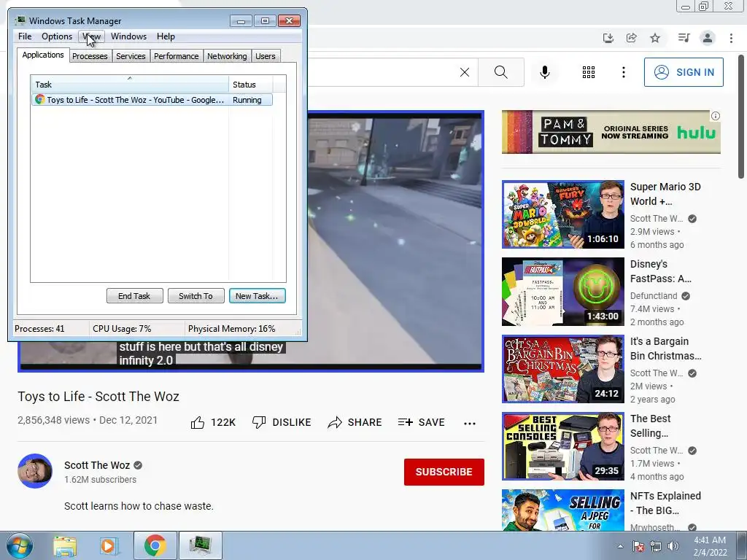747x560 pixels.
Task: Open the NFTs Explained video thumbnail
Action: 562,510
